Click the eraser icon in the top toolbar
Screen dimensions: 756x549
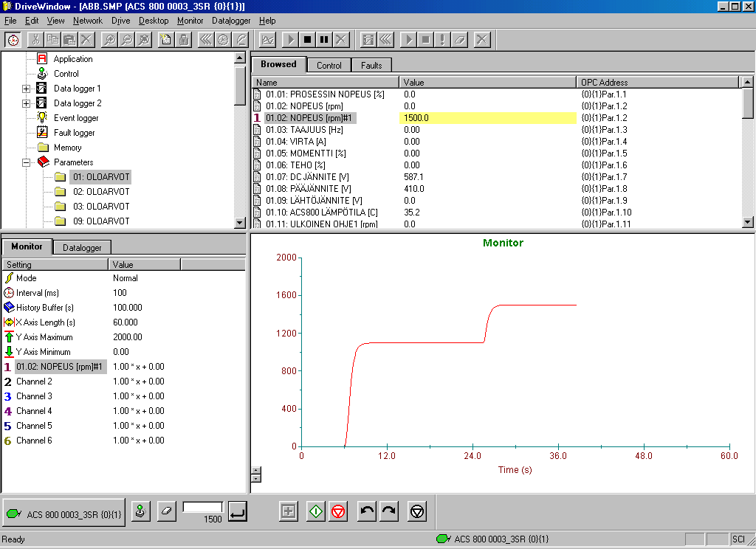tap(459, 40)
